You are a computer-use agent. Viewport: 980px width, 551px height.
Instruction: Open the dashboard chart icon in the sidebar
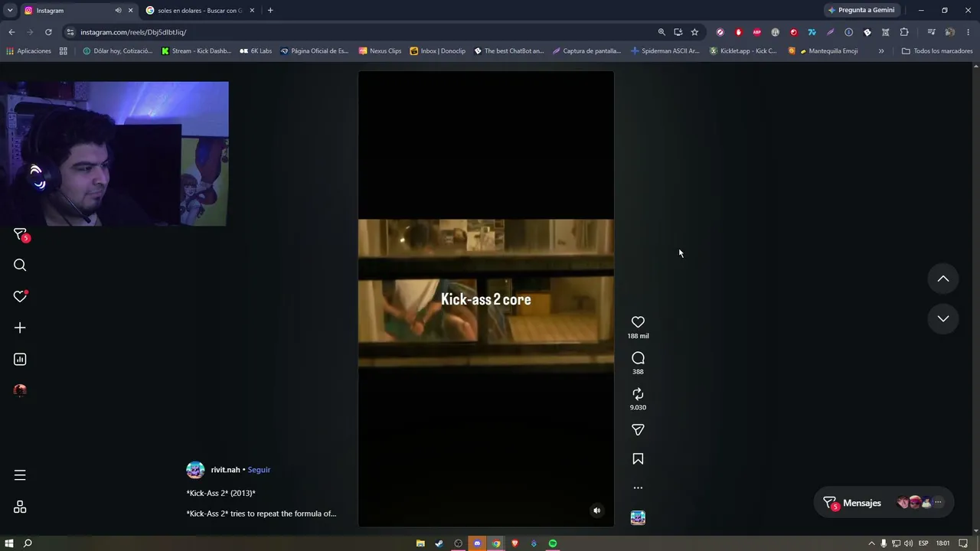(x=20, y=359)
